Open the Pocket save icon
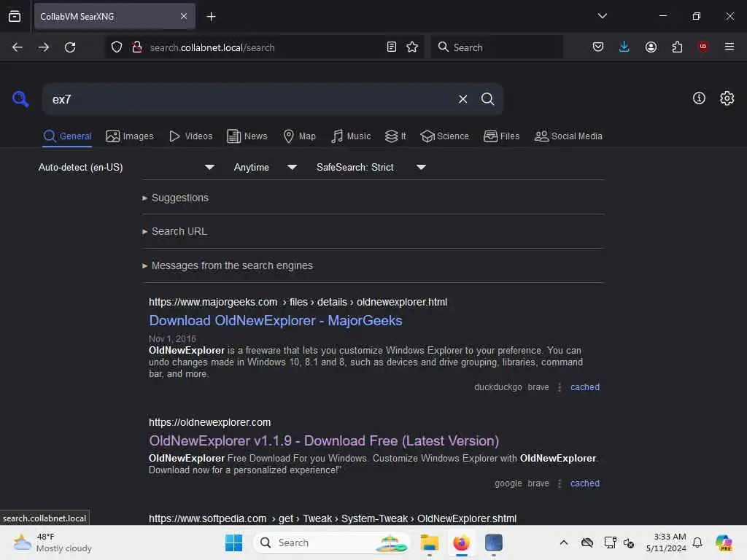Image resolution: width=747 pixels, height=560 pixels. [x=598, y=47]
